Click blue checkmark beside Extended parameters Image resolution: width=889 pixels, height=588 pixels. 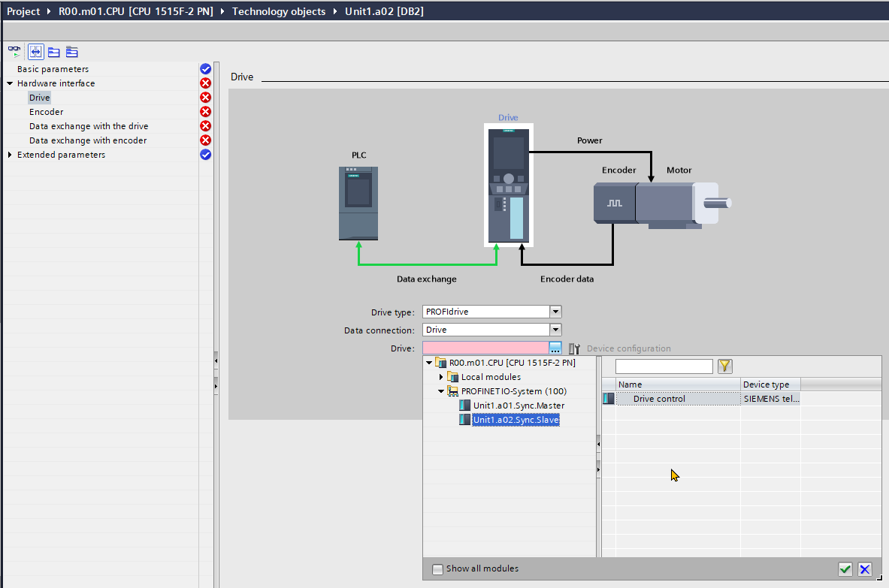[x=205, y=155]
